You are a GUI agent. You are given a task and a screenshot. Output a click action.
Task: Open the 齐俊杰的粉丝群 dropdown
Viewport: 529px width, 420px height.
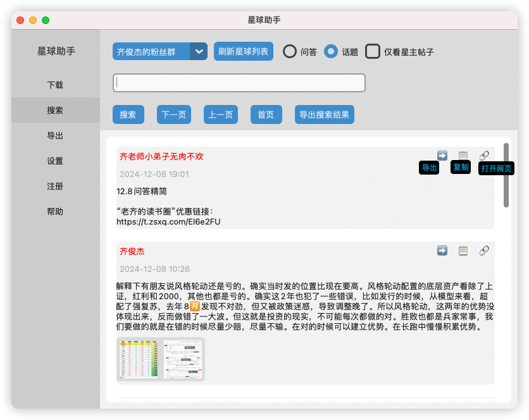160,52
